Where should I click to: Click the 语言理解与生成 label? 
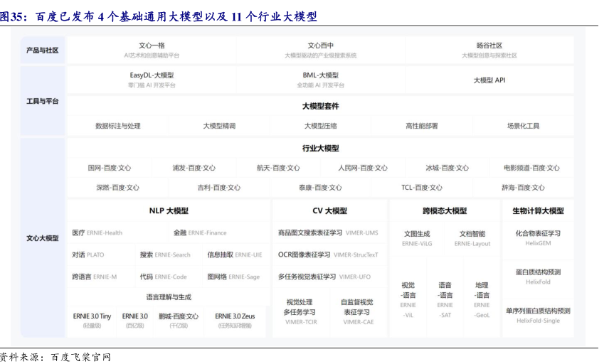[169, 297]
